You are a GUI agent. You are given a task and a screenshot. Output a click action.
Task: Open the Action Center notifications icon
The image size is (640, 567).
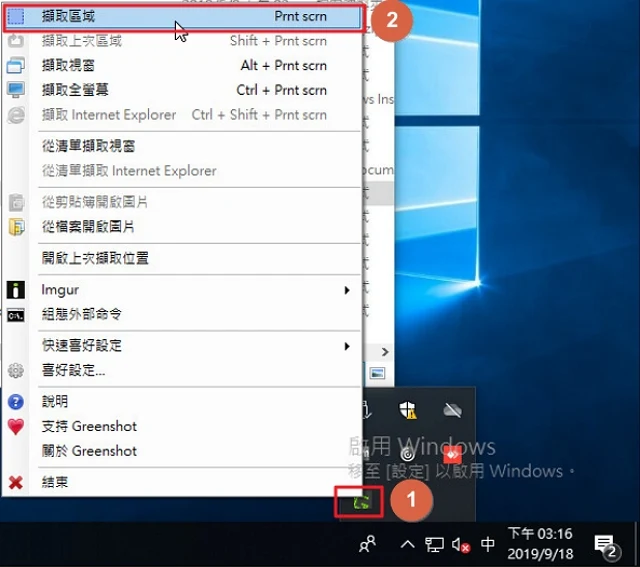pos(605,546)
